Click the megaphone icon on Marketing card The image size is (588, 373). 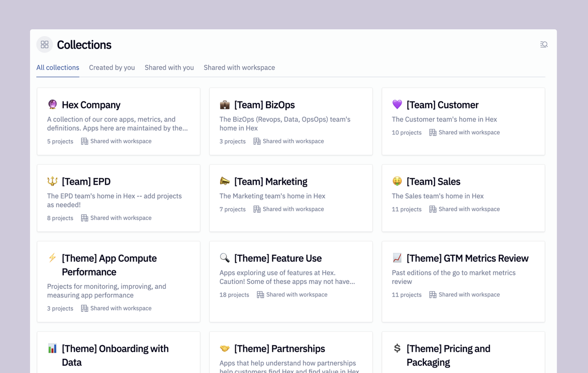tap(224, 181)
